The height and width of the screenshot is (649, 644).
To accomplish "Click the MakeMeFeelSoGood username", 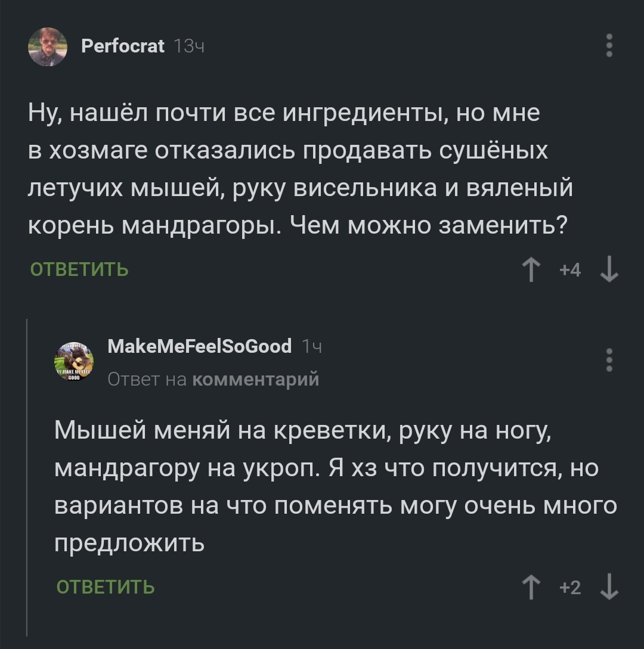I will coord(200,346).
